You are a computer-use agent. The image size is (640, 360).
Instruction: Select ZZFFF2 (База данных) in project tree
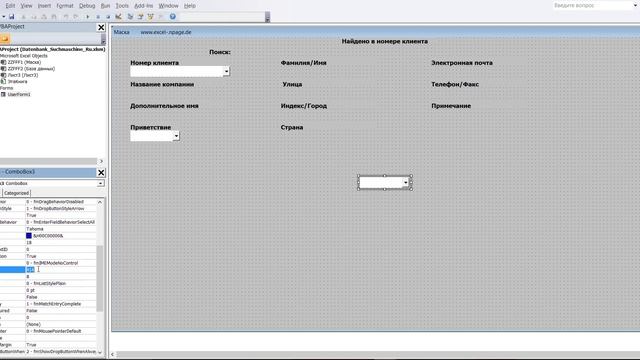(31, 69)
